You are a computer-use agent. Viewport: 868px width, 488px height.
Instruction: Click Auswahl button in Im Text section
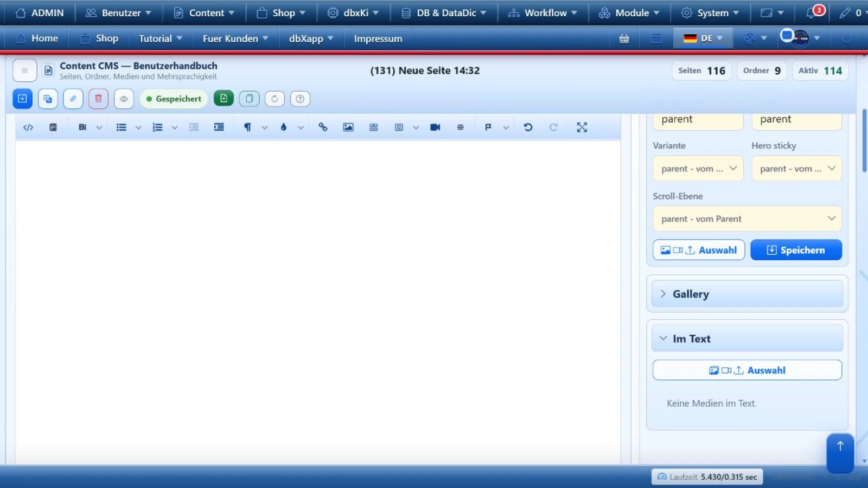(x=747, y=370)
